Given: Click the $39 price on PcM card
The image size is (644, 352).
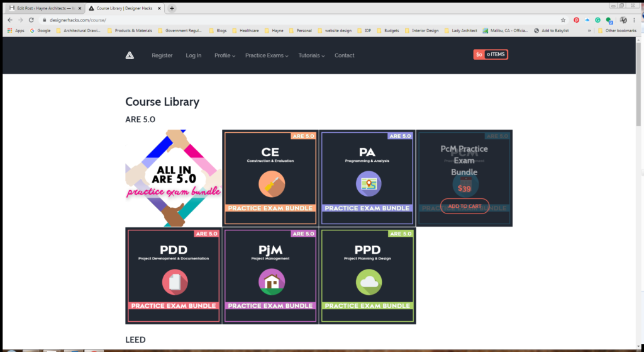Looking at the screenshot, I should click(464, 189).
